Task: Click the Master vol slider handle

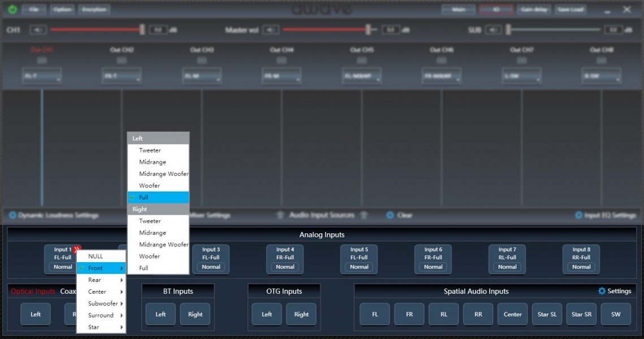Action: (368, 30)
